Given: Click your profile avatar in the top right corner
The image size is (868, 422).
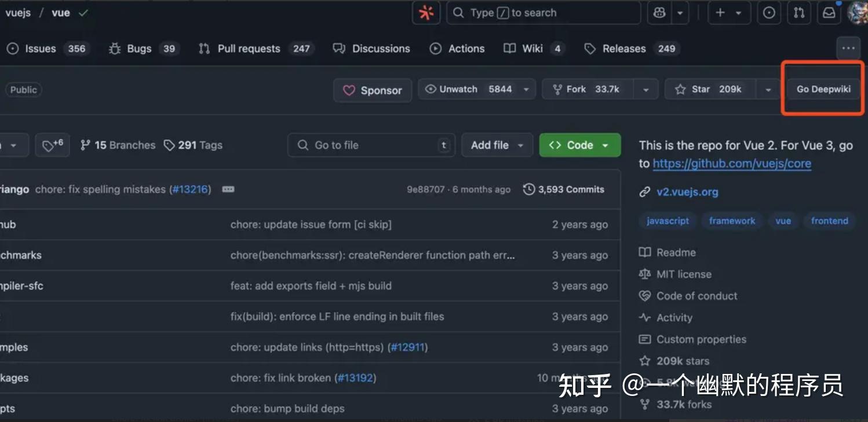Looking at the screenshot, I should click(855, 12).
